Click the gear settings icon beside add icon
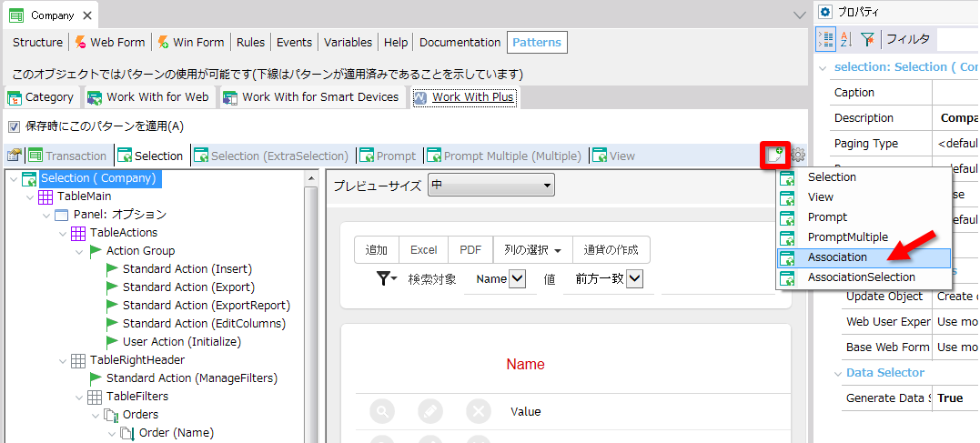 pyautogui.click(x=798, y=155)
